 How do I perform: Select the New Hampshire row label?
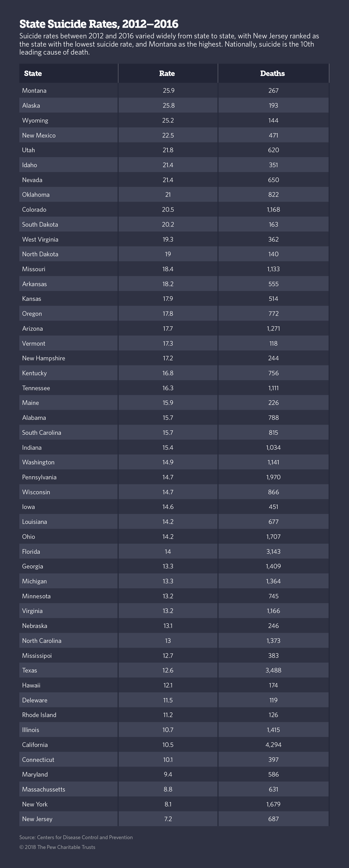coord(44,358)
